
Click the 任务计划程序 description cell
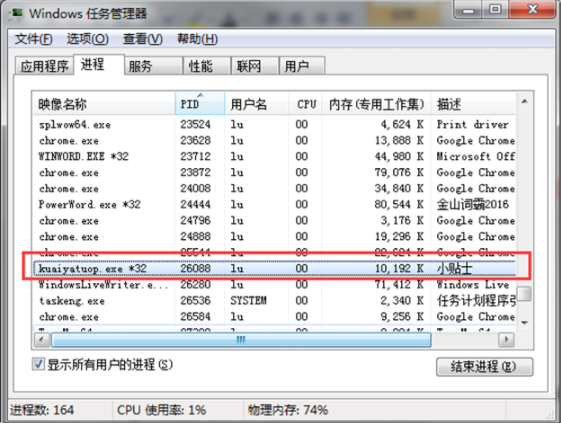476,301
